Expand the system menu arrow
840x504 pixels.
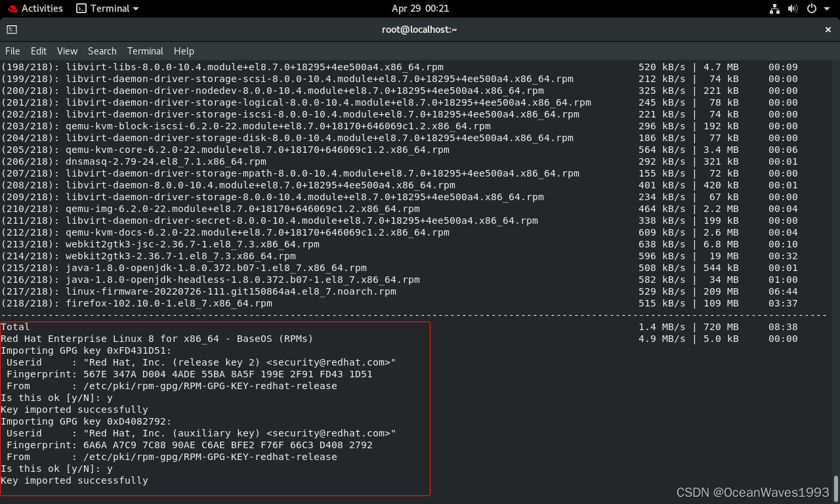click(826, 9)
